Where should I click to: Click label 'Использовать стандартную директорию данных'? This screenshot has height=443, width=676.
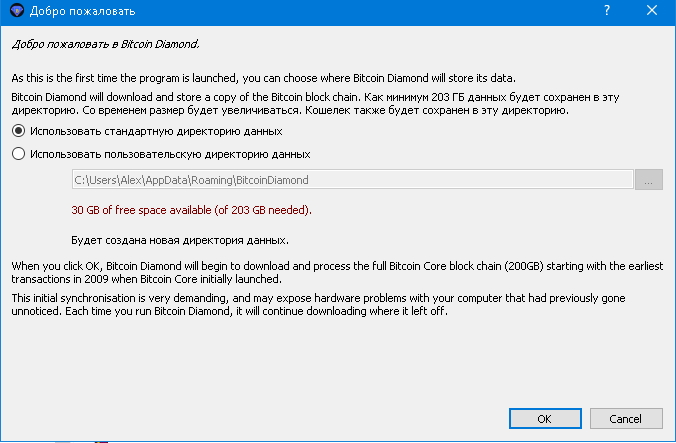point(156,131)
